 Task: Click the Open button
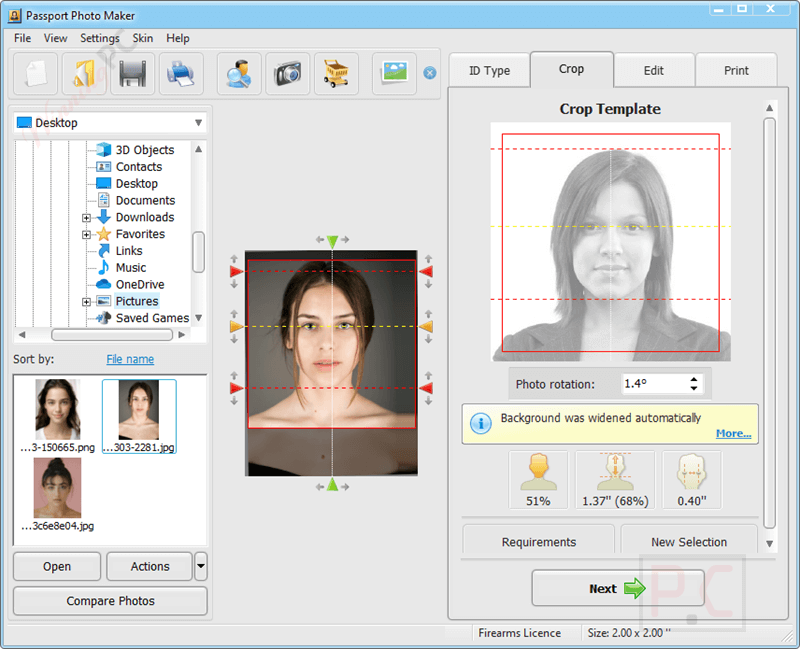pos(57,566)
